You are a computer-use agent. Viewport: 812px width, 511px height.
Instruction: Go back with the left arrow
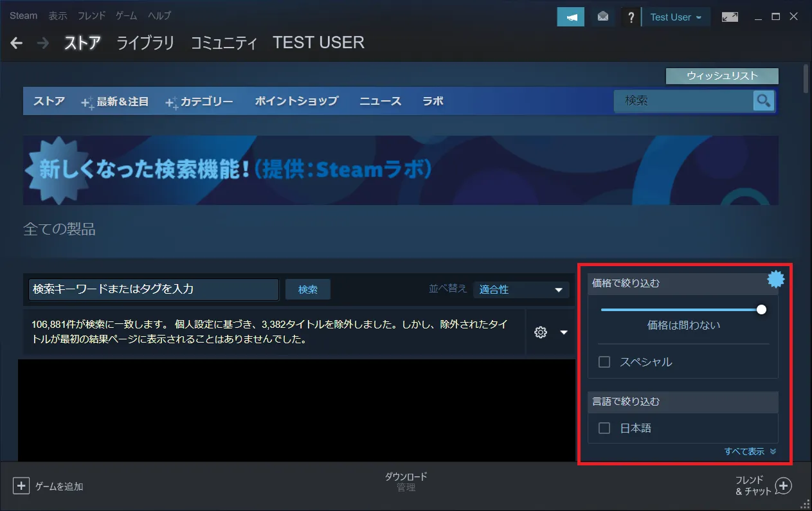(17, 43)
